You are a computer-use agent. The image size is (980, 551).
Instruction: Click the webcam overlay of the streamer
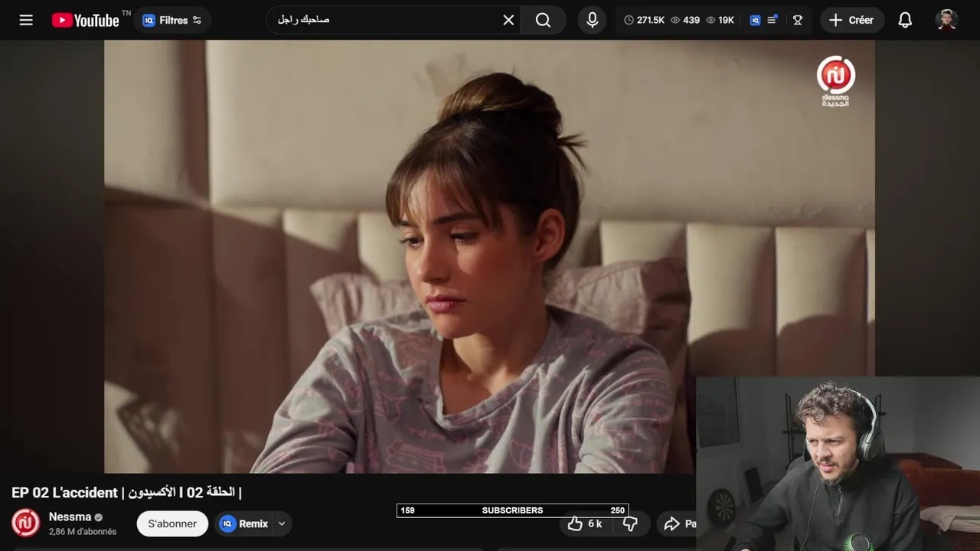point(838,463)
